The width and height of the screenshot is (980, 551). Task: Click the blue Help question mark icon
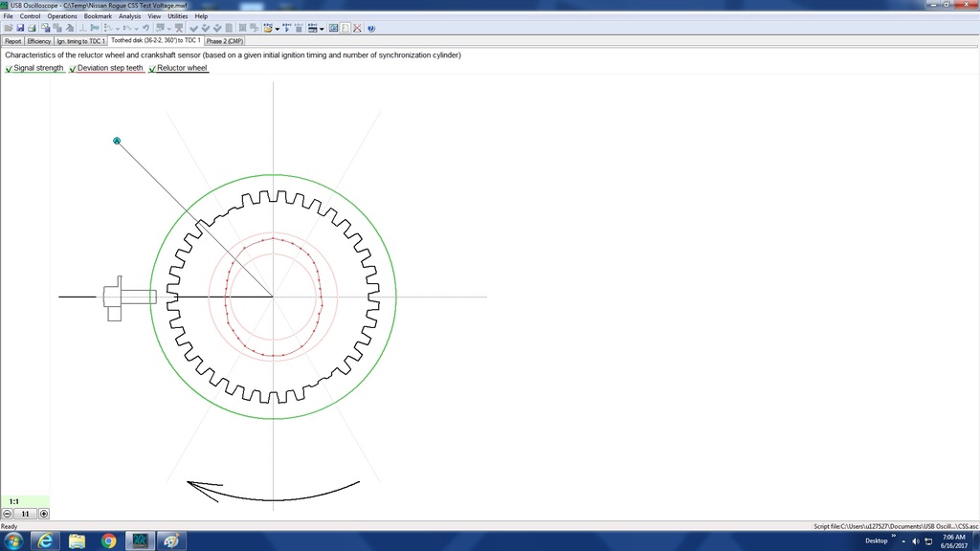[370, 28]
